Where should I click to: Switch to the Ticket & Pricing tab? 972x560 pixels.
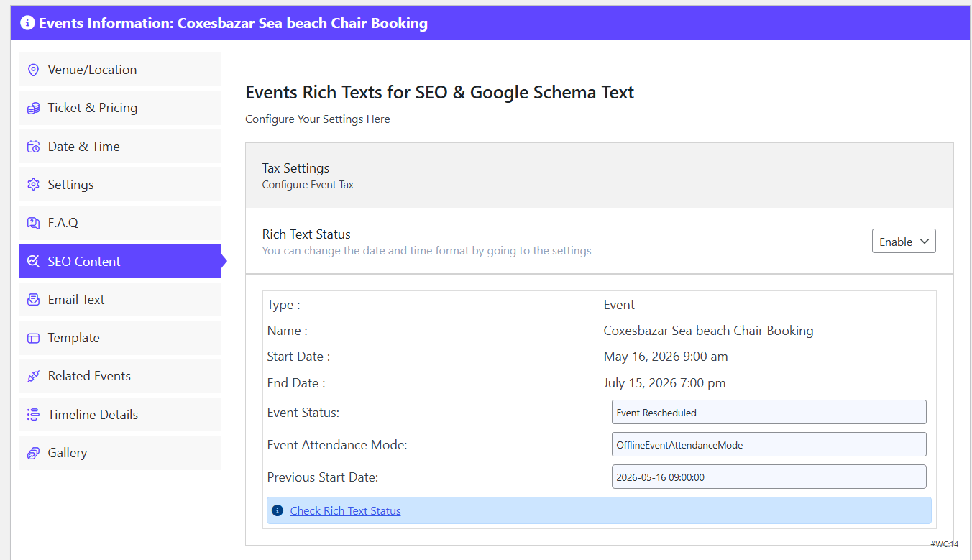pyautogui.click(x=119, y=108)
